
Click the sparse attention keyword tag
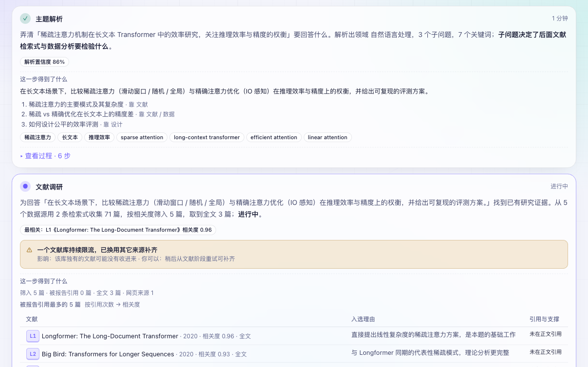[142, 137]
